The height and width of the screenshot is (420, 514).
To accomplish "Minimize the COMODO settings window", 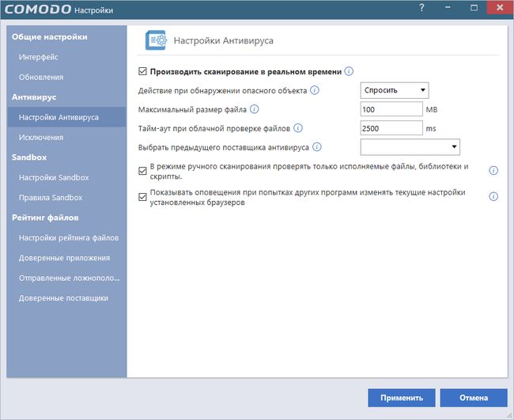I will [448, 8].
